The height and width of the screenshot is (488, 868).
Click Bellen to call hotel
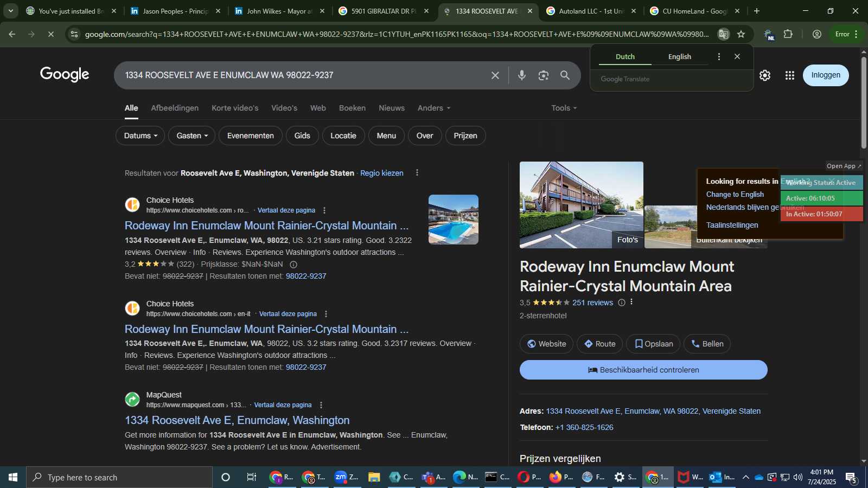(707, 344)
